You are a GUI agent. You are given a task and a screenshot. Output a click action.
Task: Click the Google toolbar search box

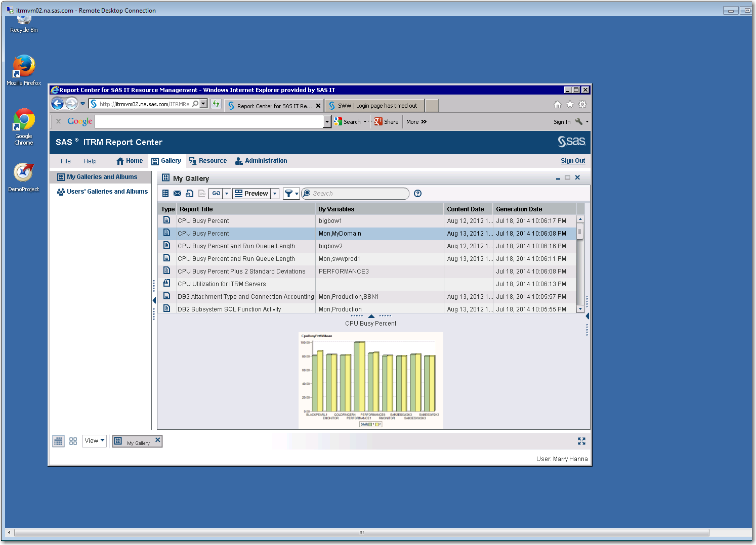209,122
